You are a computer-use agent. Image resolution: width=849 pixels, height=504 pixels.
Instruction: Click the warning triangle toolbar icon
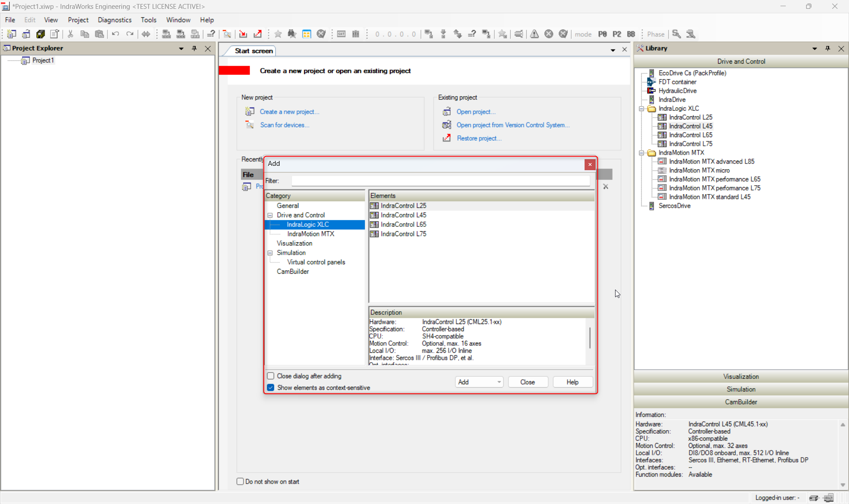click(x=534, y=34)
